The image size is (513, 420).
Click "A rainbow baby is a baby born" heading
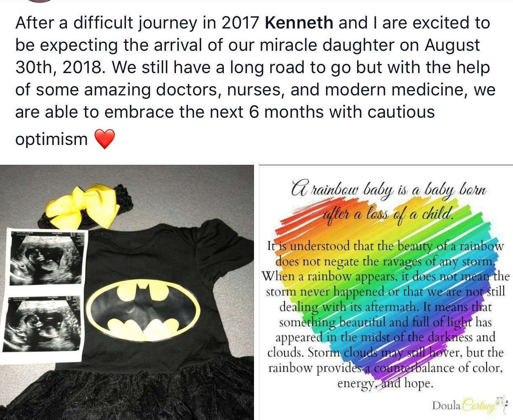coord(389,190)
